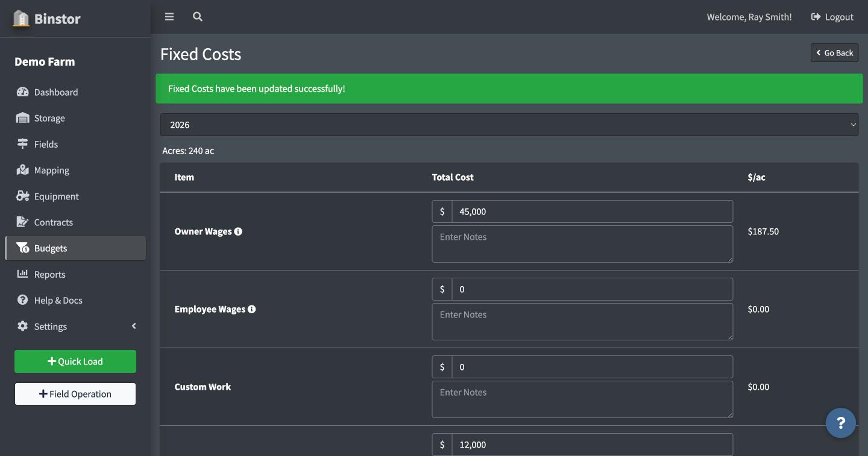Open Help & Docs page

click(75, 299)
